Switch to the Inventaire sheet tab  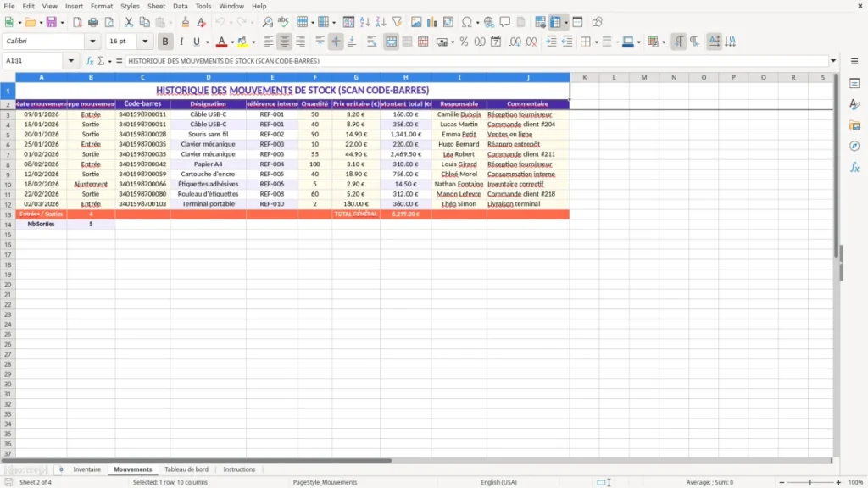[x=87, y=469]
